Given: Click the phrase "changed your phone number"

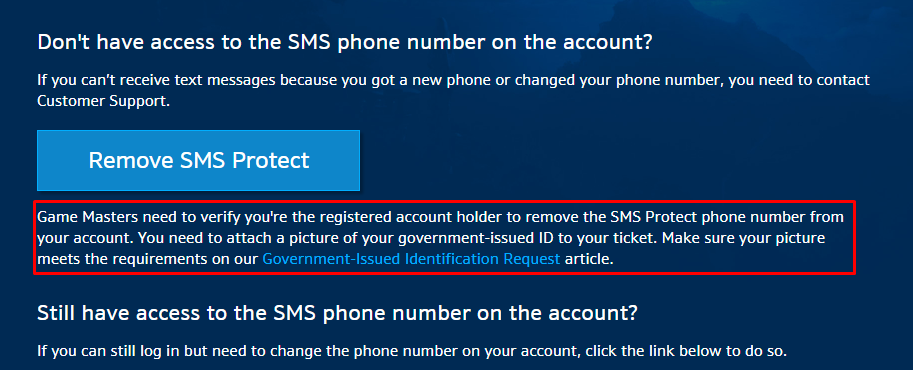Looking at the screenshot, I should click(607, 80).
